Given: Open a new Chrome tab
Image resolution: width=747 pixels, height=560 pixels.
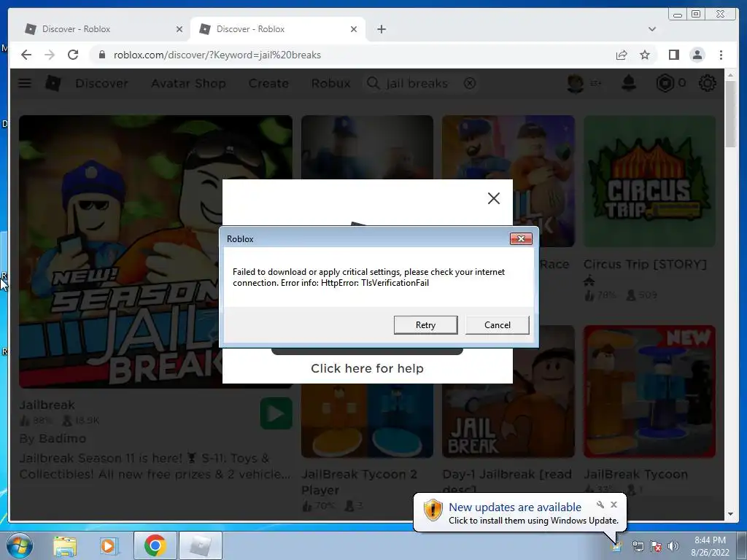Looking at the screenshot, I should 381,29.
